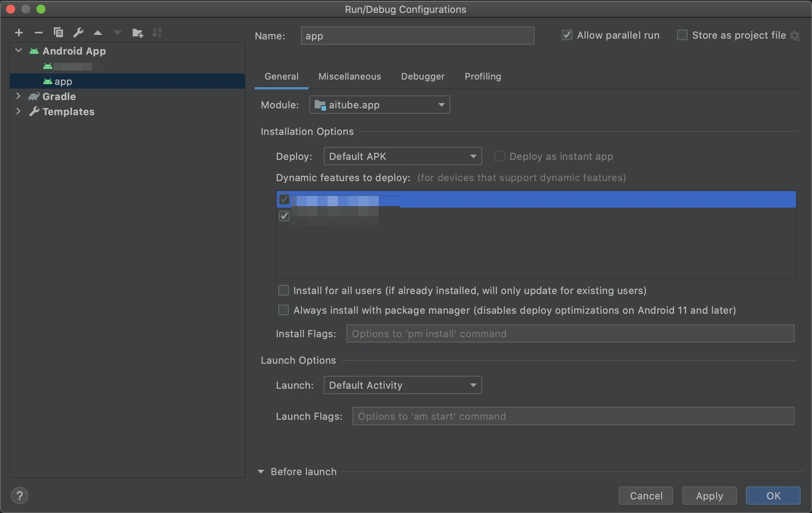The height and width of the screenshot is (513, 812).
Task: Open the Profiling tab
Action: [x=483, y=77]
